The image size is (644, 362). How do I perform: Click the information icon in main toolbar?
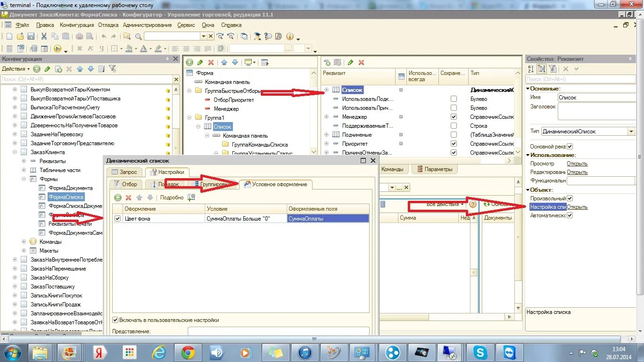click(289, 36)
